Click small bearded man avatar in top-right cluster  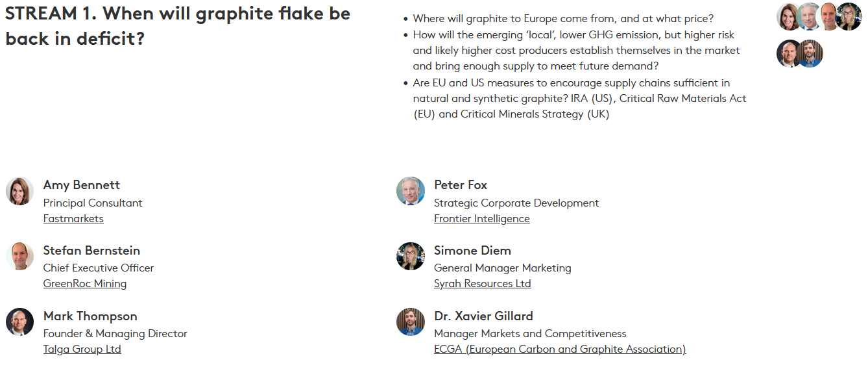[x=810, y=54]
